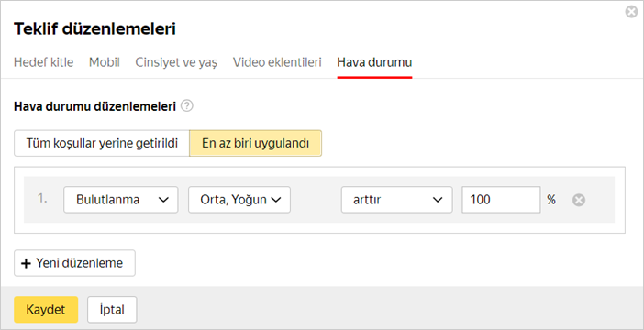Cancel using the İptal button
This screenshot has width=644, height=330.
[112, 310]
